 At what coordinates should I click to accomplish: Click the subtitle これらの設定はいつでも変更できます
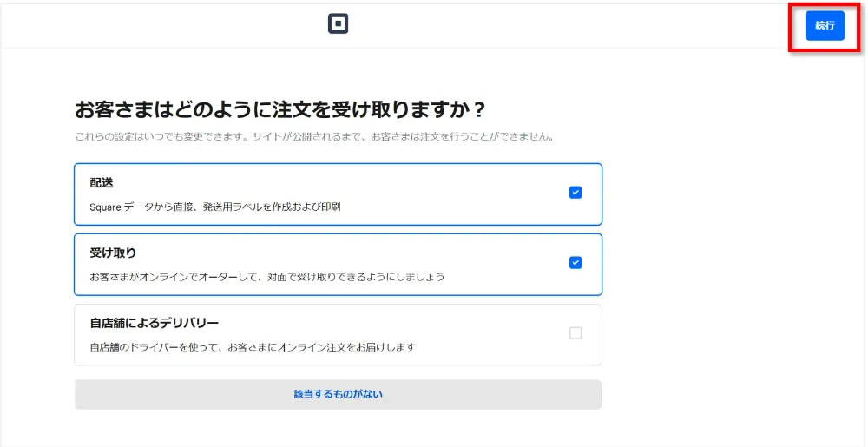click(x=148, y=137)
